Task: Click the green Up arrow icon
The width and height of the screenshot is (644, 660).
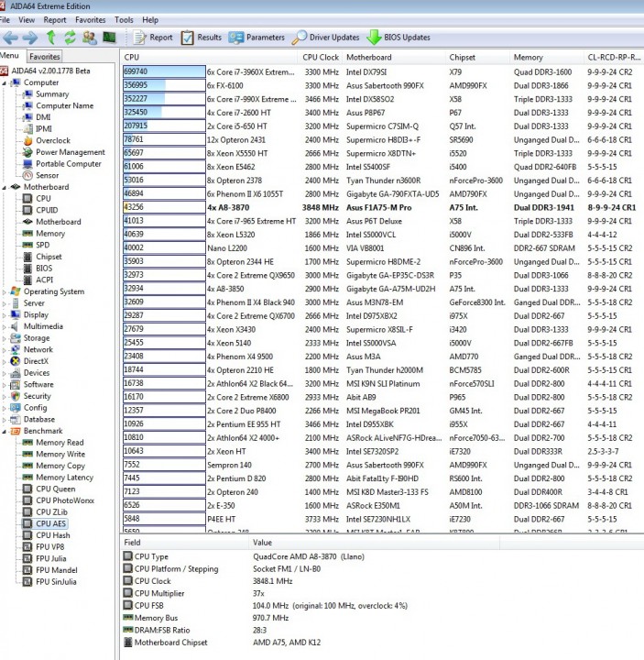Action: (x=51, y=38)
